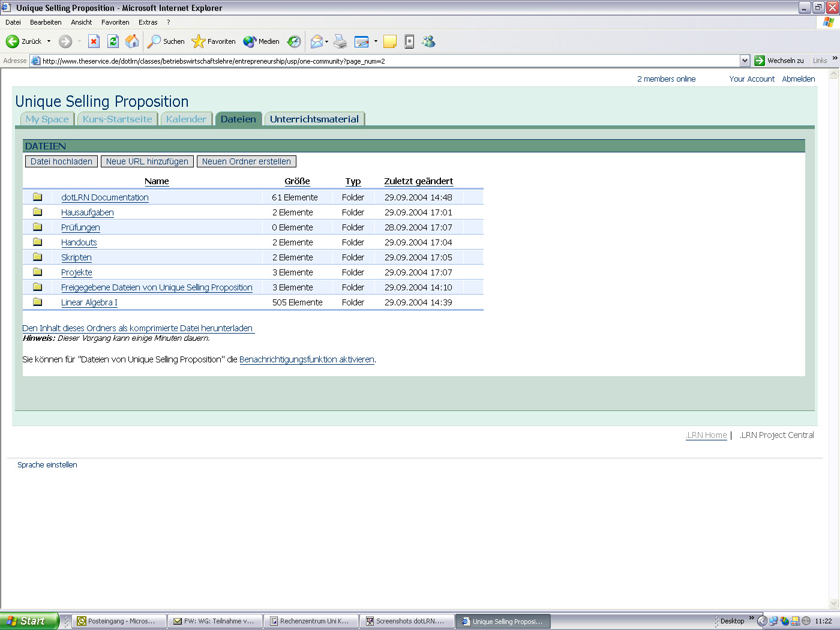The width and height of the screenshot is (840, 630).
Task: Click the Neuen Ordner erstellen button
Action: coord(246,161)
